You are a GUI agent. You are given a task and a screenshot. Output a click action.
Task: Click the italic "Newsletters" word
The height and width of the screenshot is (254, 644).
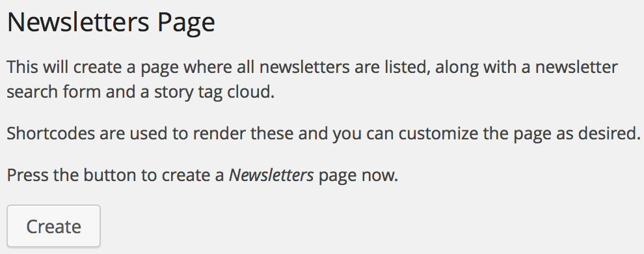pyautogui.click(x=271, y=175)
